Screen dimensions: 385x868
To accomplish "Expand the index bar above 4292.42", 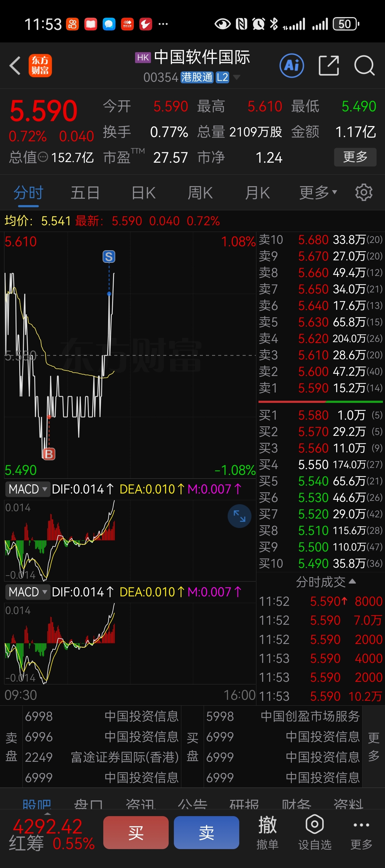I will (x=48, y=813).
